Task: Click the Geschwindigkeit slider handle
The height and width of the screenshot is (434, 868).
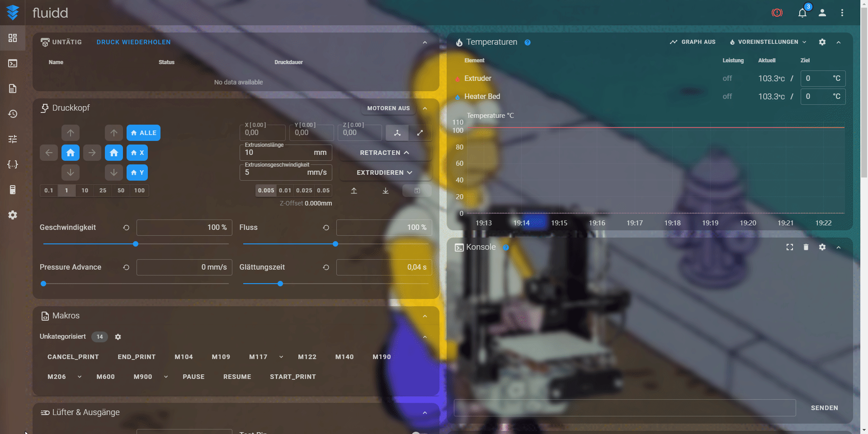Action: pos(136,244)
